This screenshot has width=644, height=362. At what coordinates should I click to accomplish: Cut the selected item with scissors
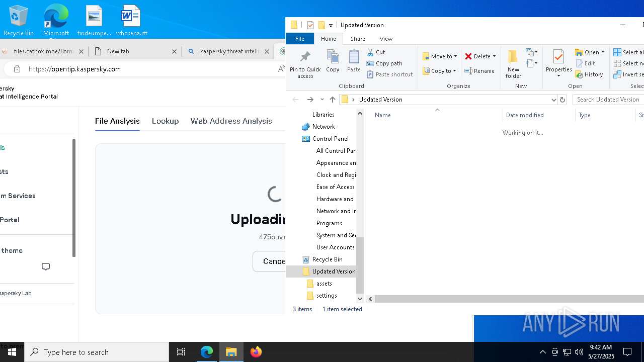click(x=376, y=52)
